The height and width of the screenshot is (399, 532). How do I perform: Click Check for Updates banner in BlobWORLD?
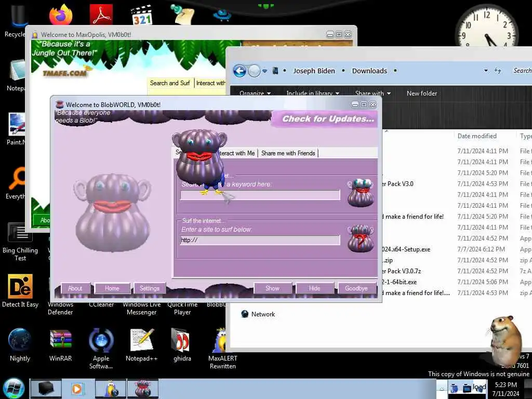pyautogui.click(x=325, y=119)
